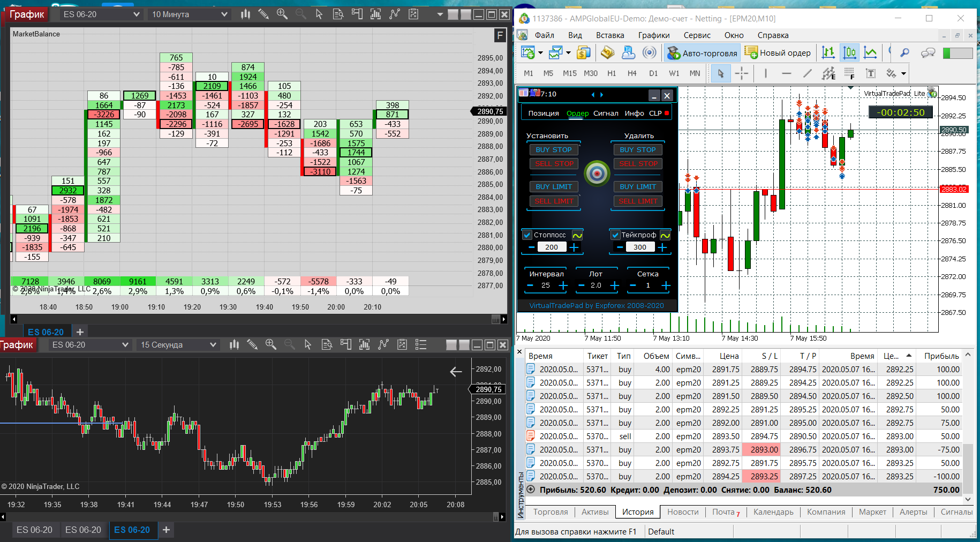Select the M15 timeframe

point(570,73)
